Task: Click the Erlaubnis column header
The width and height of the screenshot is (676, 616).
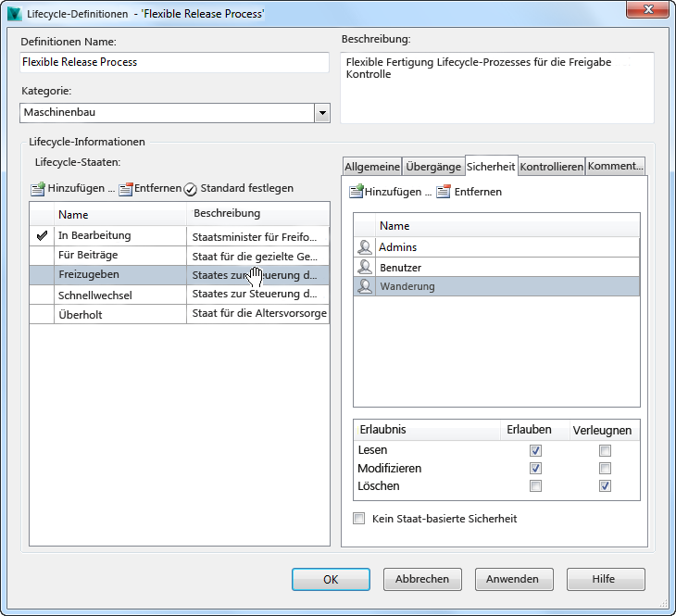Action: (x=426, y=430)
